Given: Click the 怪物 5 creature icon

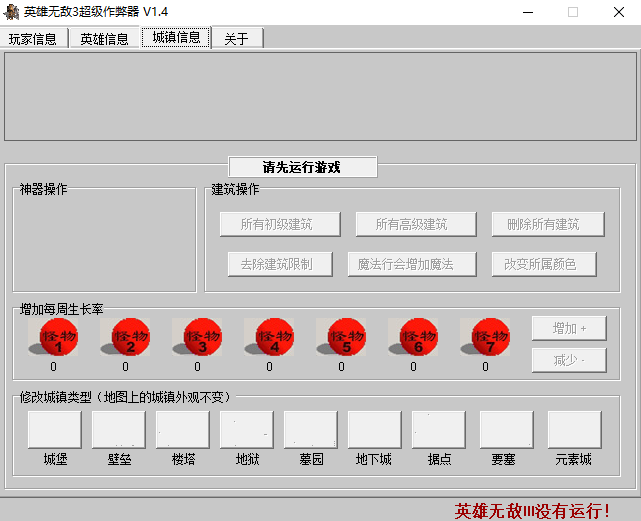Looking at the screenshot, I should tap(341, 337).
